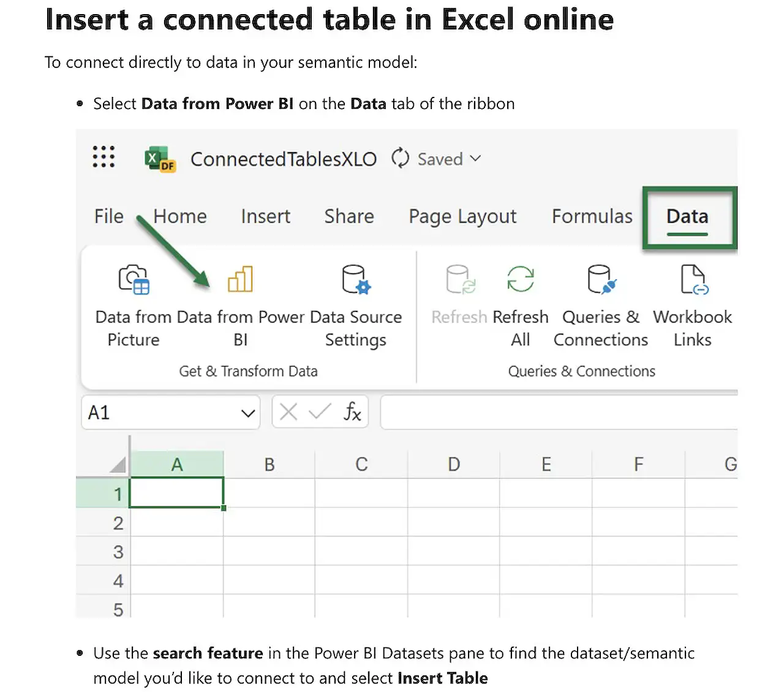Click the Get & Transform Data label

[x=248, y=371]
